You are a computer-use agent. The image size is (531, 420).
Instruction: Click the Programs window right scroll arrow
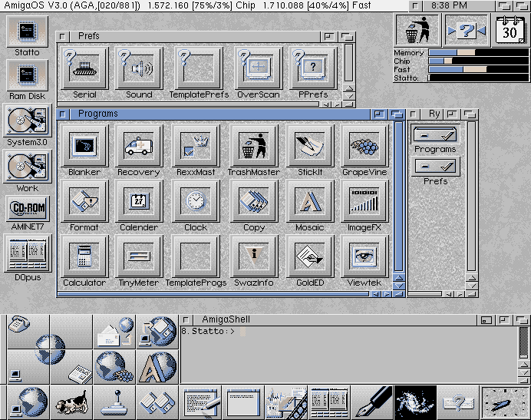[x=387, y=294]
